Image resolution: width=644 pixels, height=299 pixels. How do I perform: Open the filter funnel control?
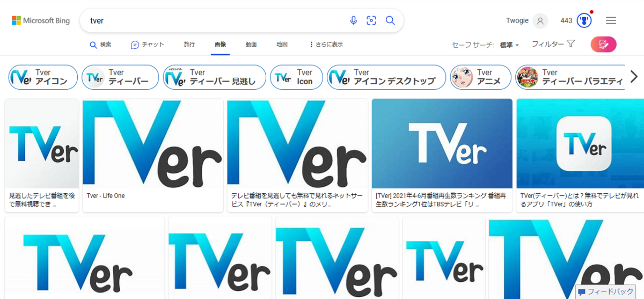click(553, 44)
